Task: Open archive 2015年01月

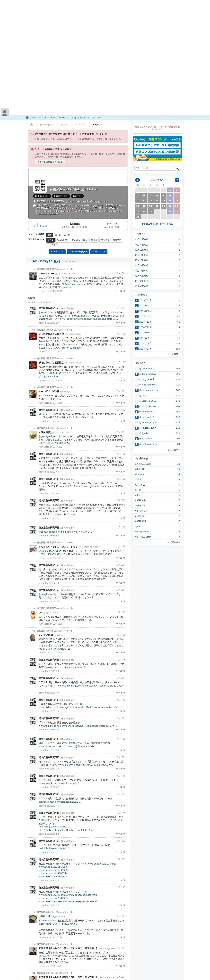Action: (x=145, y=317)
